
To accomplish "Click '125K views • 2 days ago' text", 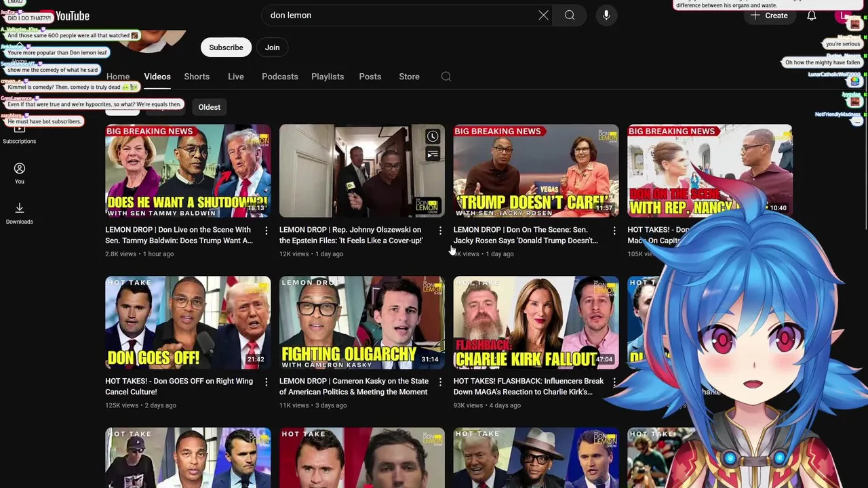I will pos(140,405).
